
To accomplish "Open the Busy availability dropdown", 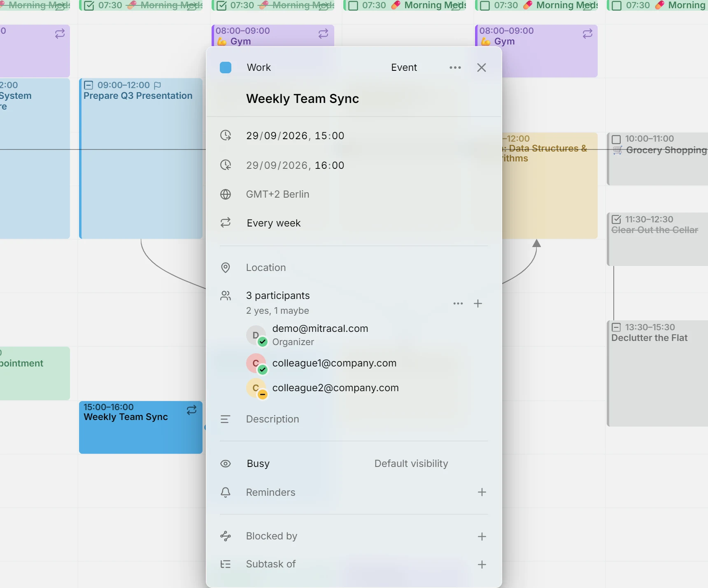I will coord(258,464).
